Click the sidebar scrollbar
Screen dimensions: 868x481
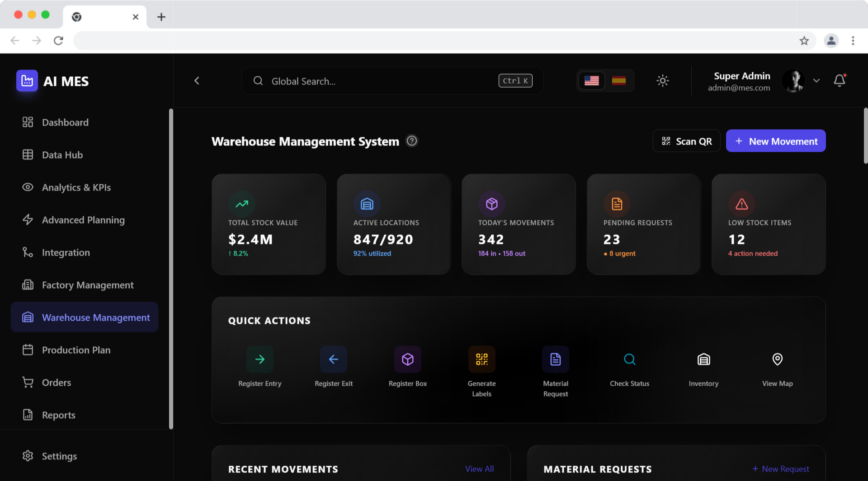pos(171,269)
